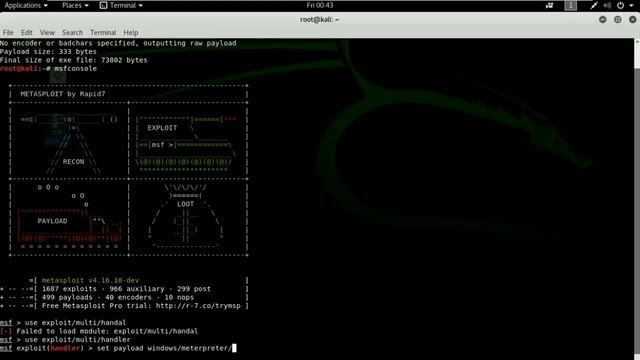640x360 pixels.
Task: Click the http://r-7.co/trymsp link
Action: point(198,306)
